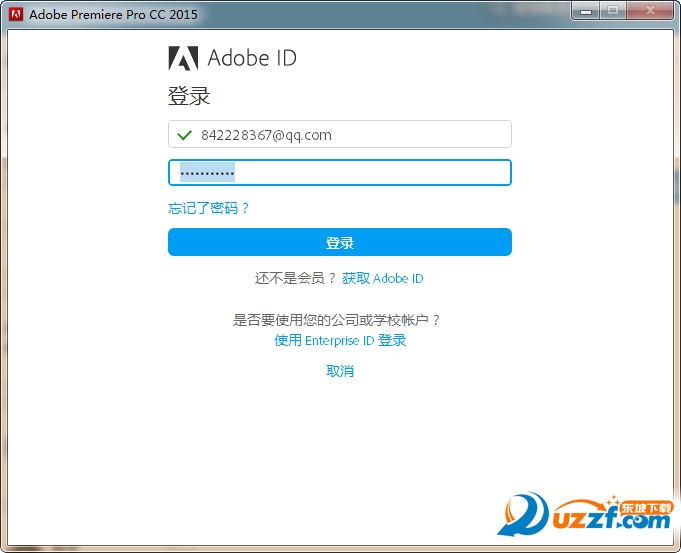The height and width of the screenshot is (553, 681).
Task: Focus the email field with 842228367@qq.com
Action: tap(340, 134)
